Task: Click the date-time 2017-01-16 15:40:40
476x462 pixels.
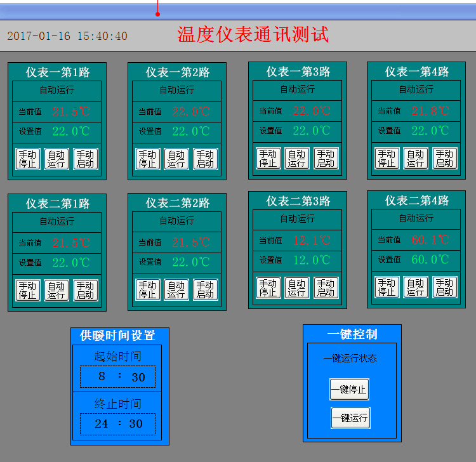Action: click(x=67, y=36)
